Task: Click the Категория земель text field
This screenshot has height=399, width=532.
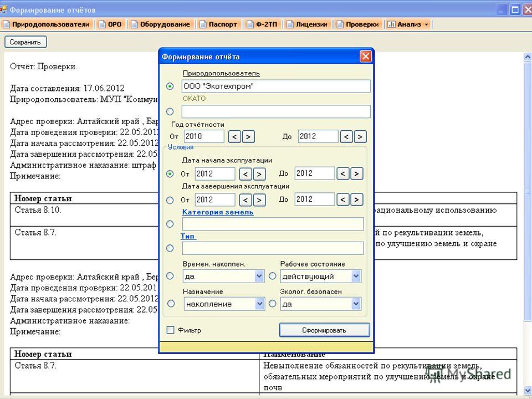Action: tap(273, 224)
